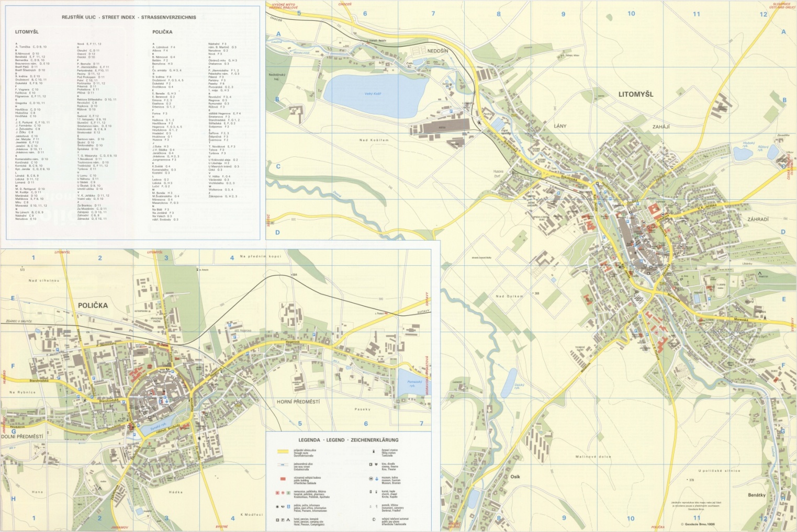Click the 'VYSOKÉ MÝTO HRADEC KRÁLOVÉ' direction label
Viewport: 797px width, 532px height.
tap(283, 6)
